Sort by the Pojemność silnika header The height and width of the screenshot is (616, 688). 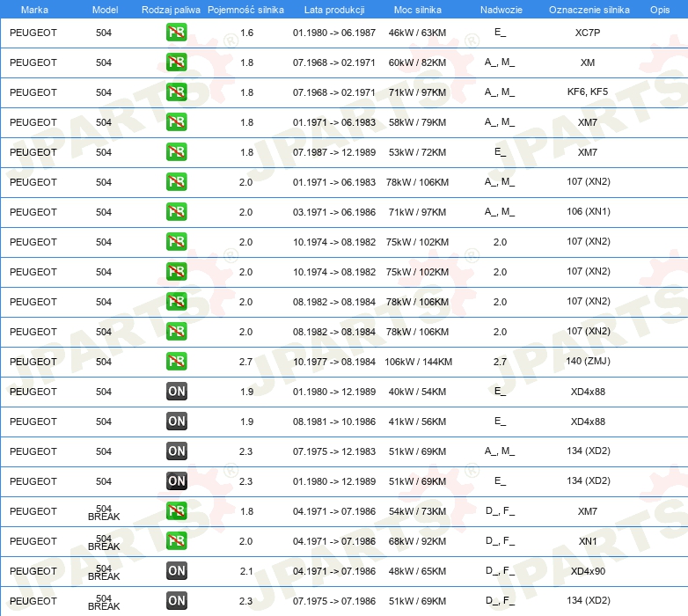(x=245, y=9)
